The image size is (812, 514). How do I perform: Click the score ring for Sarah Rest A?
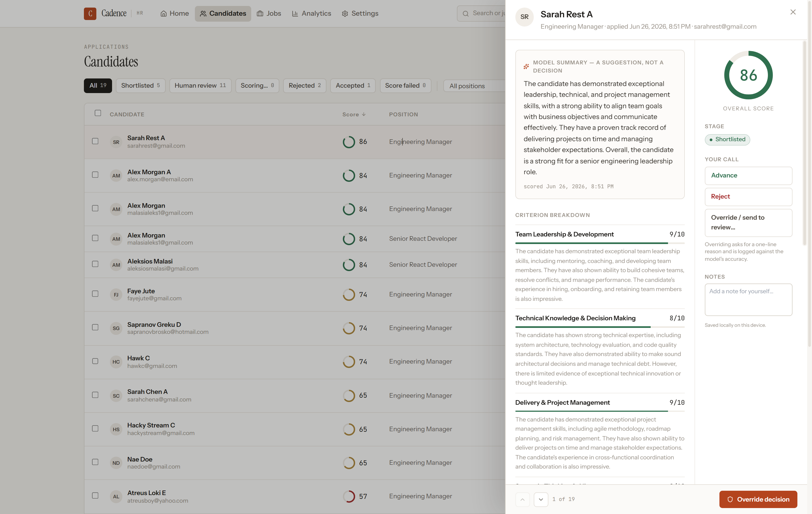point(349,142)
